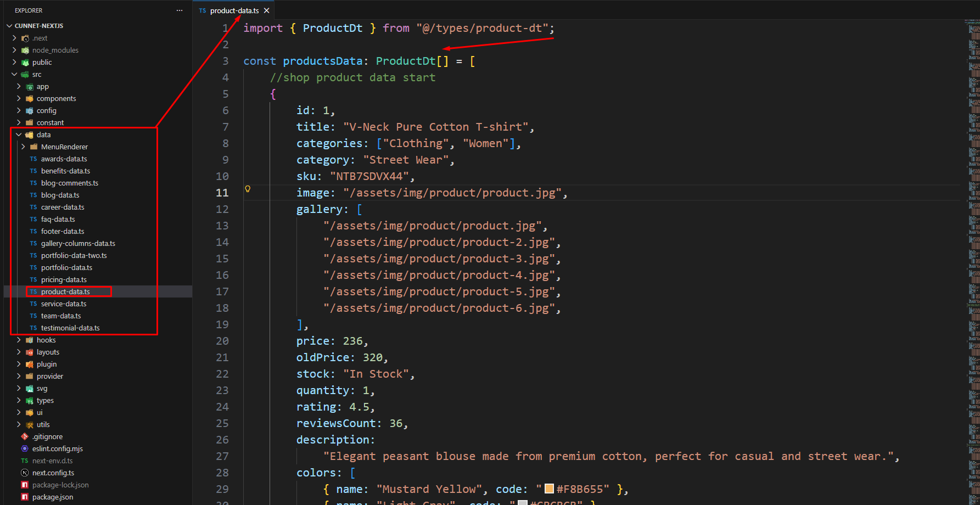This screenshot has width=980, height=505.
Task: Click the .gitignore file icon
Action: tap(25, 437)
